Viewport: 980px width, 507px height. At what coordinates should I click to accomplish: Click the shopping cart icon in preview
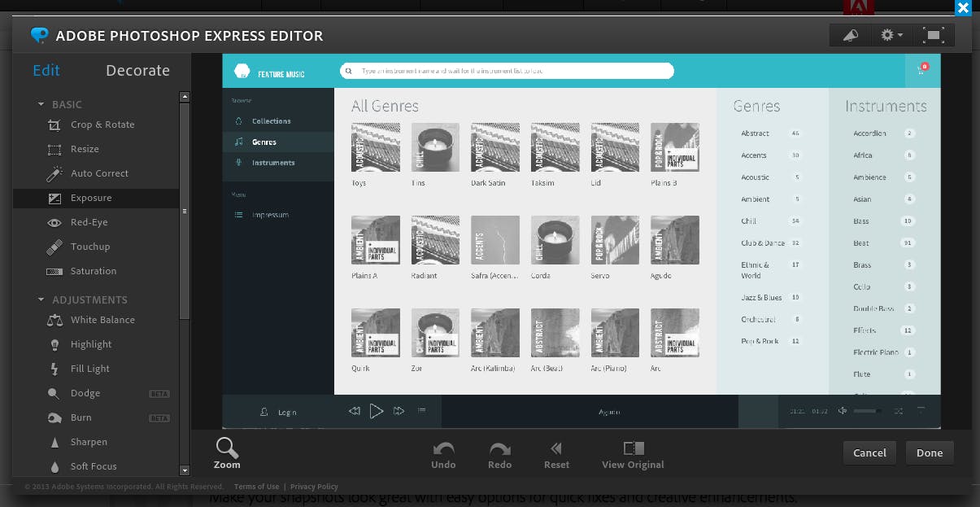[922, 70]
